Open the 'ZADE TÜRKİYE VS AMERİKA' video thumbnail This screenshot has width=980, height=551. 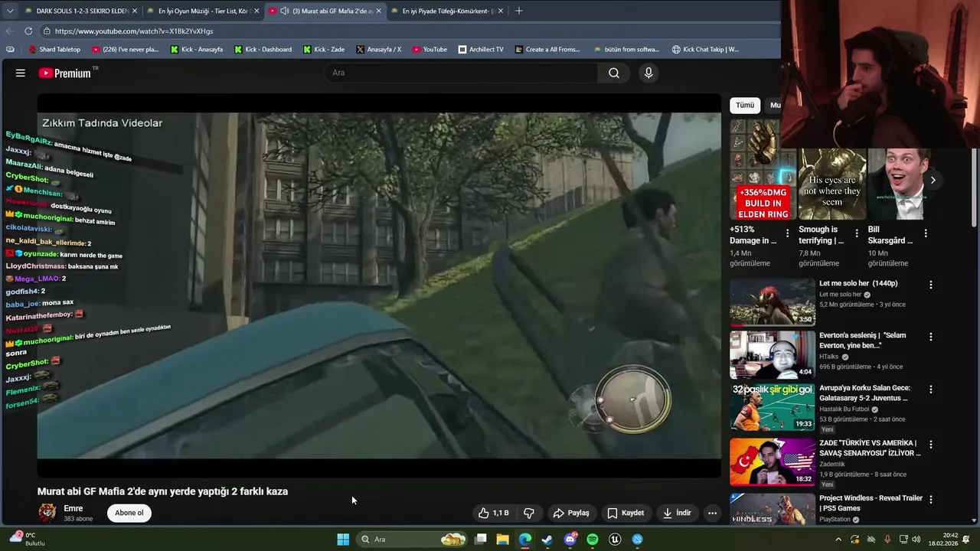772,461
